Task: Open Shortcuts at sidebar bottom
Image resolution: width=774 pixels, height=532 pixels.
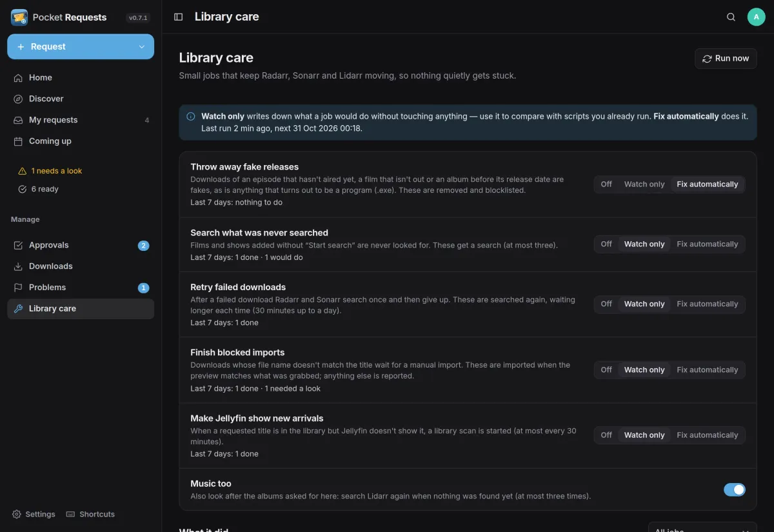Action: (x=90, y=514)
